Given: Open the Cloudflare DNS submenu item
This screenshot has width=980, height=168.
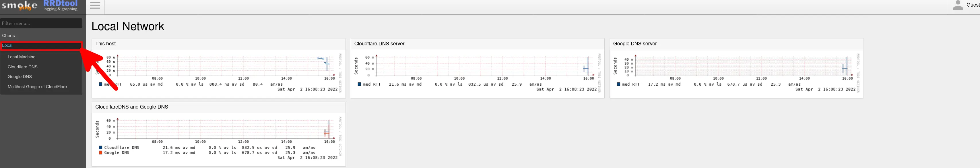Looking at the screenshot, I should [22, 67].
